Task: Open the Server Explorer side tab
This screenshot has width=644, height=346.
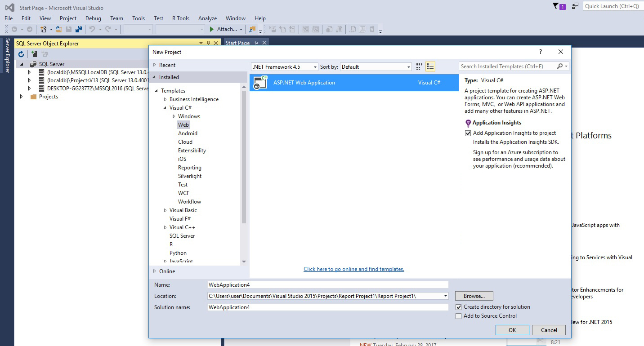Action: pyautogui.click(x=7, y=55)
